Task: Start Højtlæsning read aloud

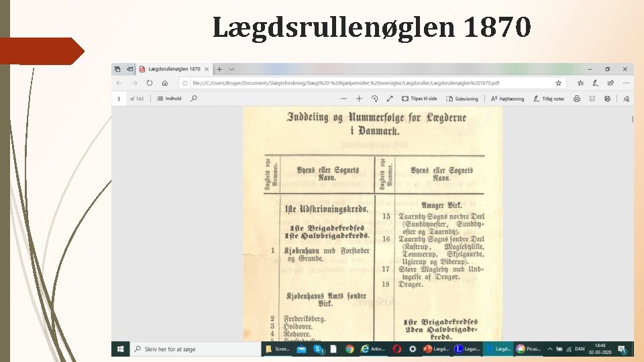Action: [508, 99]
